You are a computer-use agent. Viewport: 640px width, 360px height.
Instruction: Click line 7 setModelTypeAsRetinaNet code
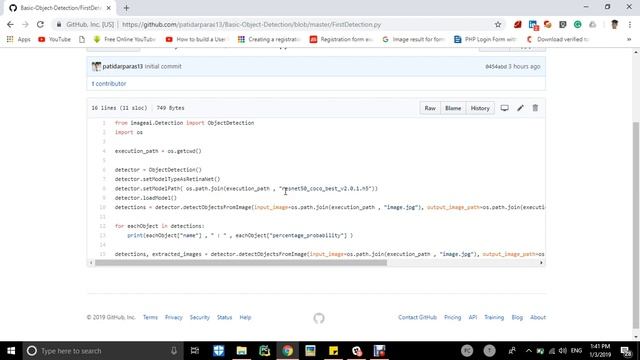click(x=167, y=179)
